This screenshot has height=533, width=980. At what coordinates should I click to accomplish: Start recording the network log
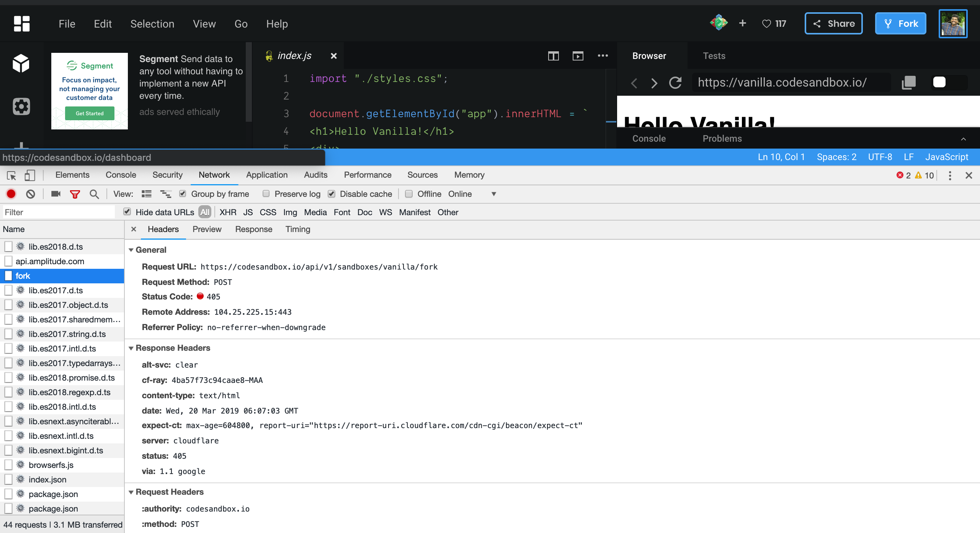[x=11, y=194]
